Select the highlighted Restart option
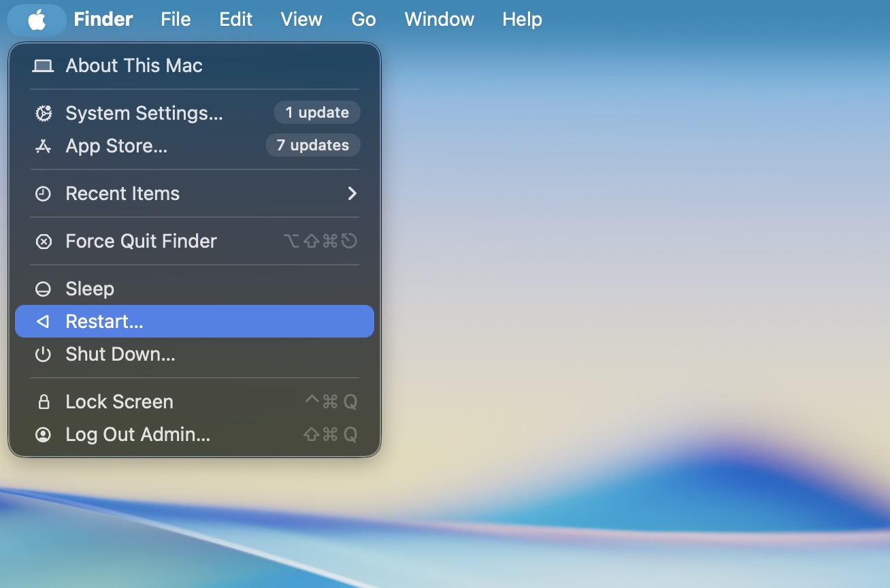This screenshot has height=588, width=890. 103,321
